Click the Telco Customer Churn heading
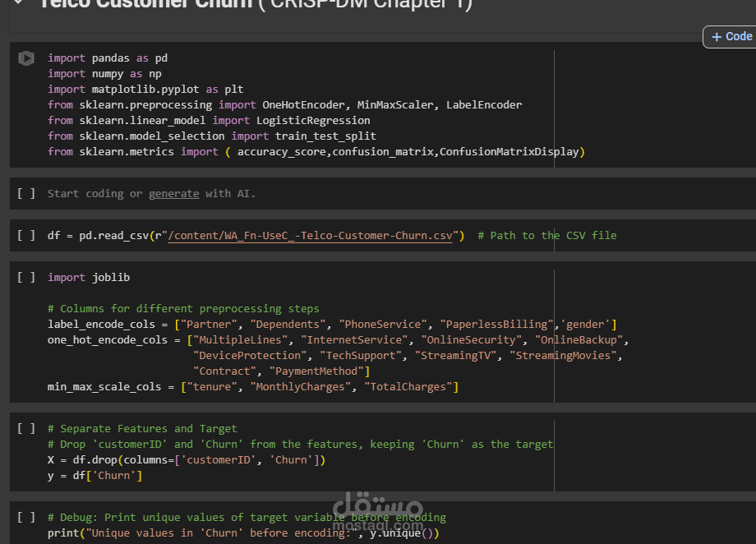Image resolution: width=756 pixels, height=544 pixels. click(x=256, y=4)
